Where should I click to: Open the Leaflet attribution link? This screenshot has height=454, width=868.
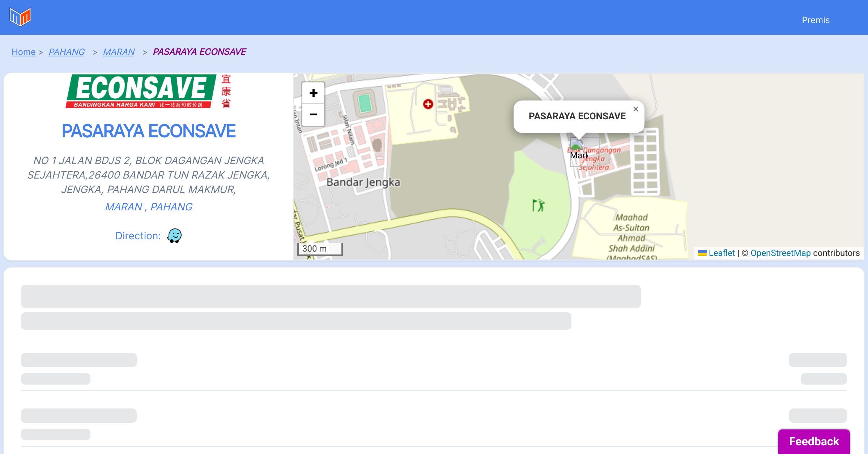(722, 253)
